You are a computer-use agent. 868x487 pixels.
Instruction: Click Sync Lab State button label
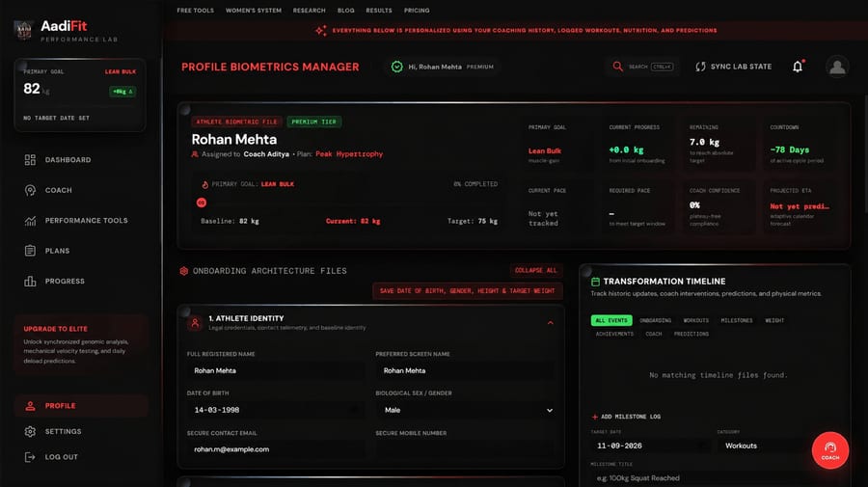(741, 67)
